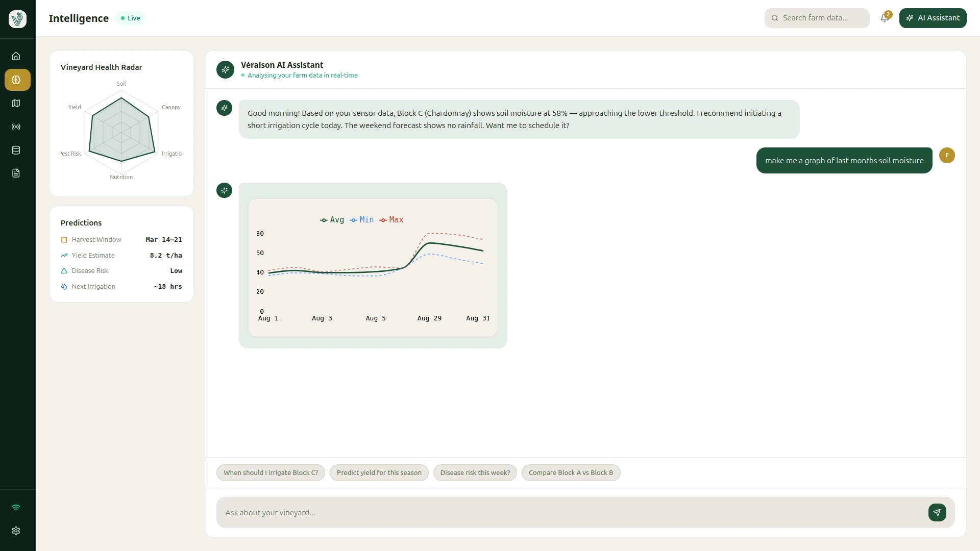Click the Live status badge

130,18
